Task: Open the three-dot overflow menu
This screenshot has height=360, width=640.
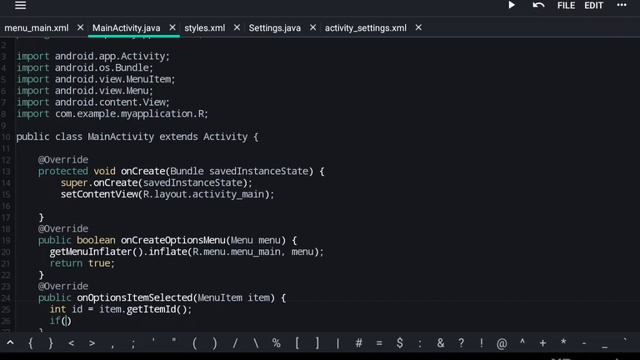Action: (x=622, y=5)
